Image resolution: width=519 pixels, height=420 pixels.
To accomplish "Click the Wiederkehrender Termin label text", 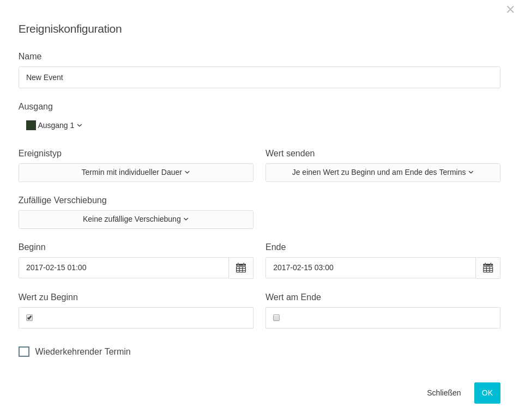I will (x=83, y=352).
